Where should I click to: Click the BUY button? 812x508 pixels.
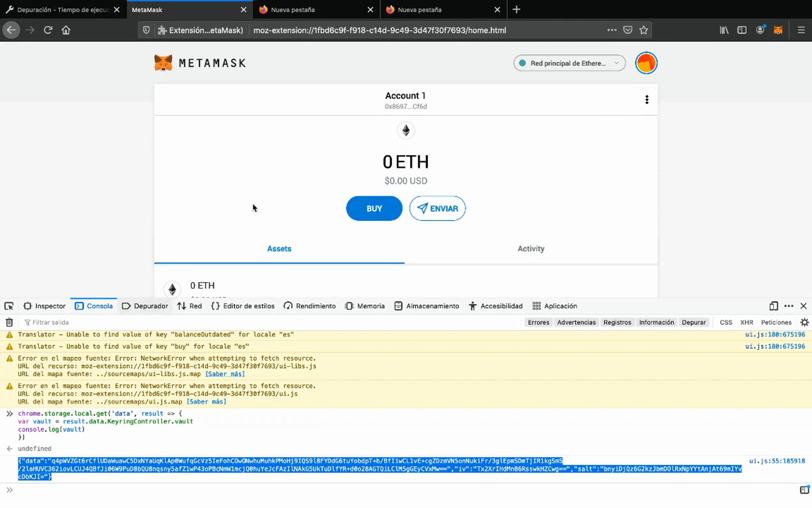pos(374,208)
